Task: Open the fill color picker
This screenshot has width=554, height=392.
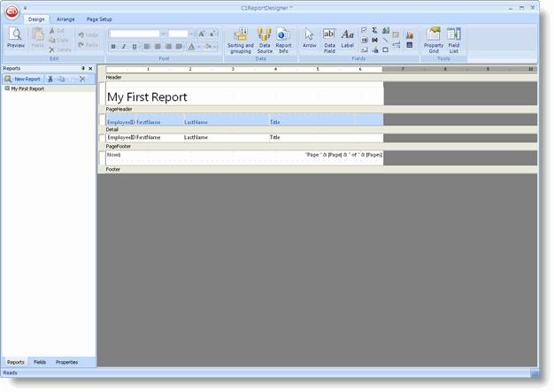Action: (x=208, y=47)
